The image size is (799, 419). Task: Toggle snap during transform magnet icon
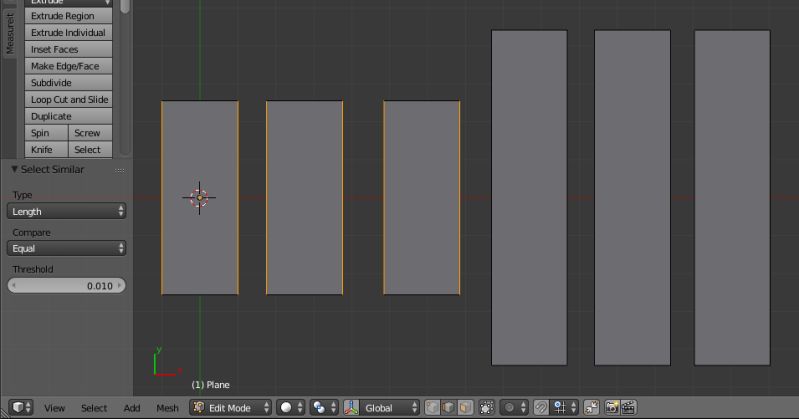pyautogui.click(x=541, y=407)
